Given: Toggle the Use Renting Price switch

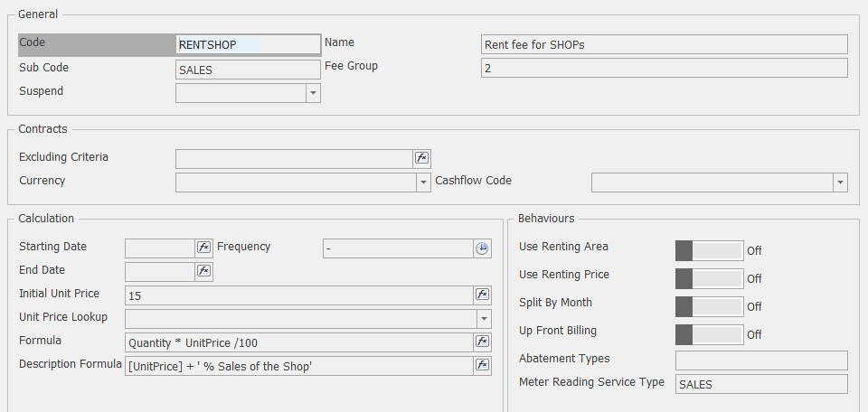Looking at the screenshot, I should [x=709, y=278].
